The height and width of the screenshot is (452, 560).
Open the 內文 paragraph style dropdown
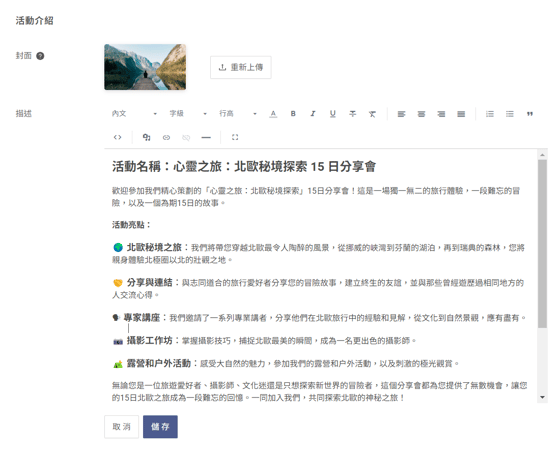pyautogui.click(x=134, y=114)
